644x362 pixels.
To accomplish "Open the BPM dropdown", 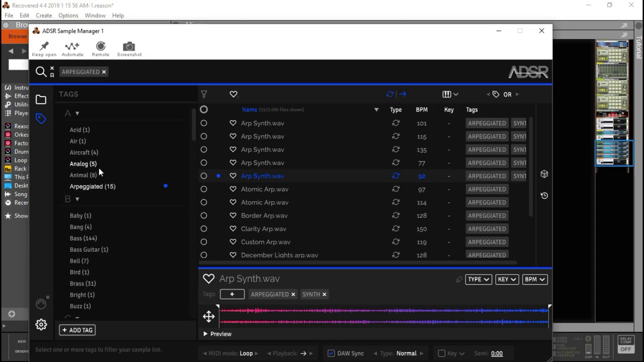I will [535, 280].
